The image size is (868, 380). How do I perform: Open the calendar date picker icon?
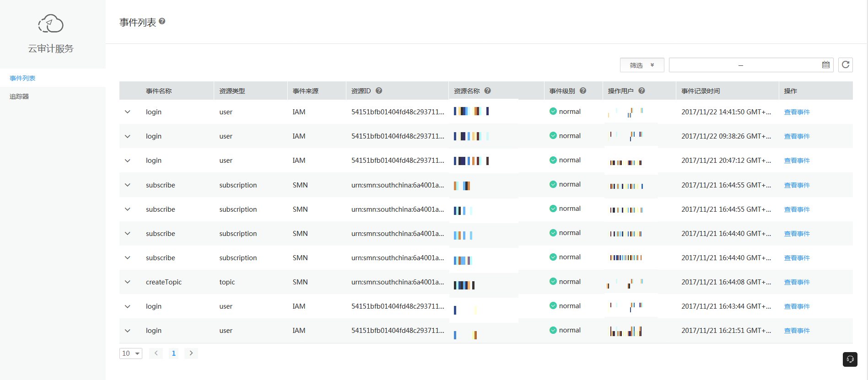pyautogui.click(x=826, y=65)
